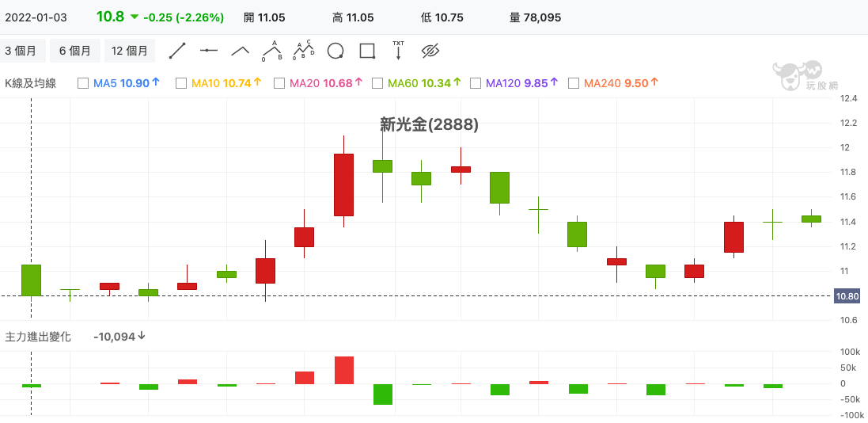Click the 開 11.05 open price

click(264, 17)
